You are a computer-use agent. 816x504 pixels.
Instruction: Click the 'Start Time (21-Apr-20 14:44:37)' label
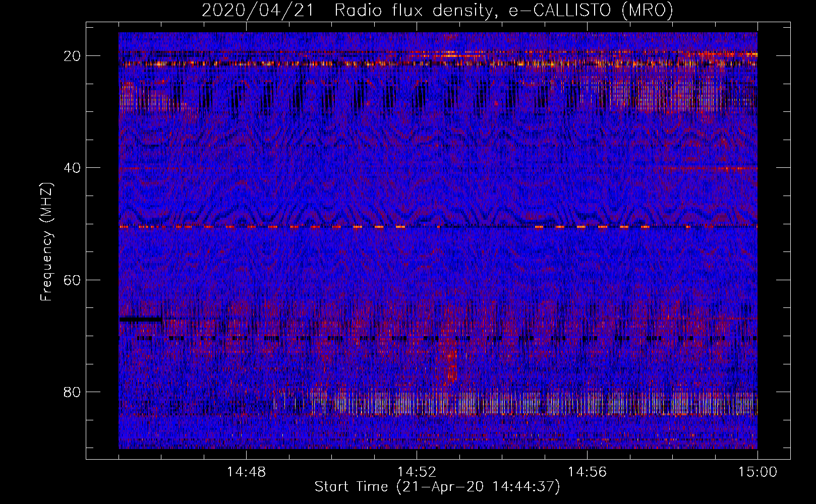point(437,487)
